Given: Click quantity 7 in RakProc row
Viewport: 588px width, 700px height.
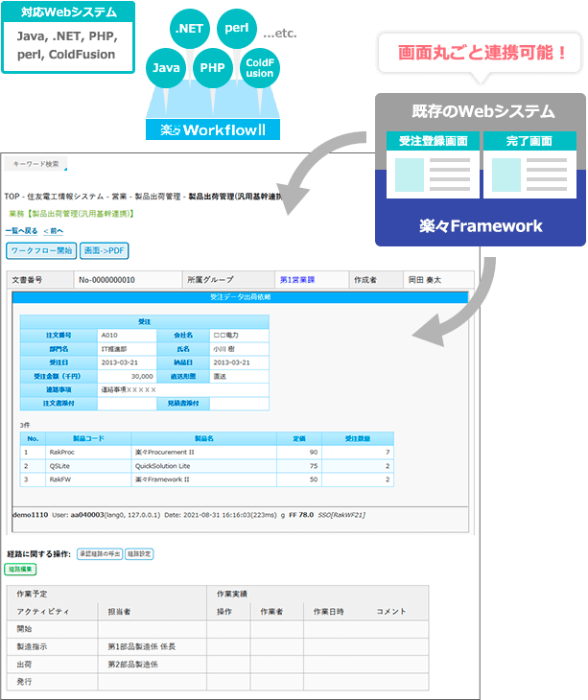Looking at the screenshot, I should [x=388, y=453].
